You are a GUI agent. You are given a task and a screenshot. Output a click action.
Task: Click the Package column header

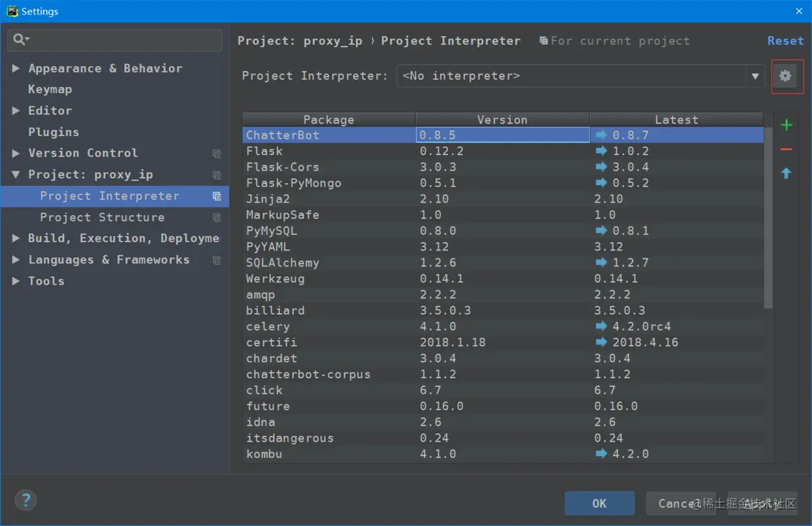coord(329,120)
